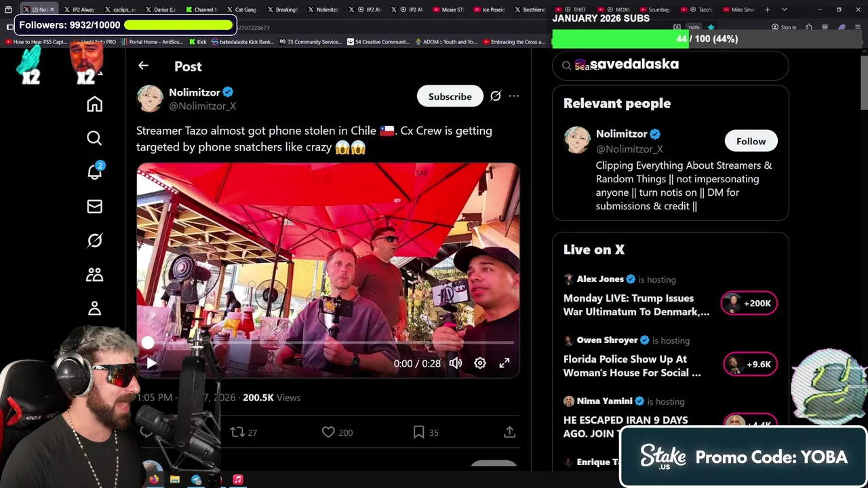Open @Nolimitzor_X handle in Relevant people
The height and width of the screenshot is (488, 868).
click(629, 148)
